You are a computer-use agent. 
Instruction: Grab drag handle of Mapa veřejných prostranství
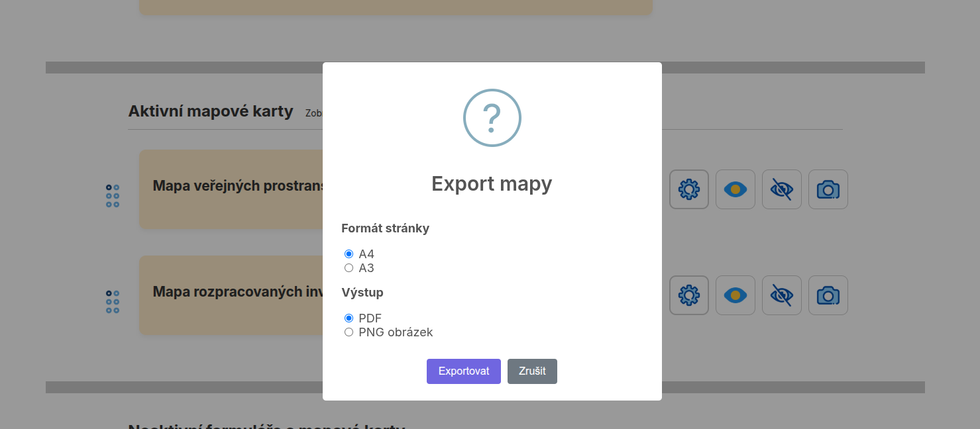click(113, 196)
